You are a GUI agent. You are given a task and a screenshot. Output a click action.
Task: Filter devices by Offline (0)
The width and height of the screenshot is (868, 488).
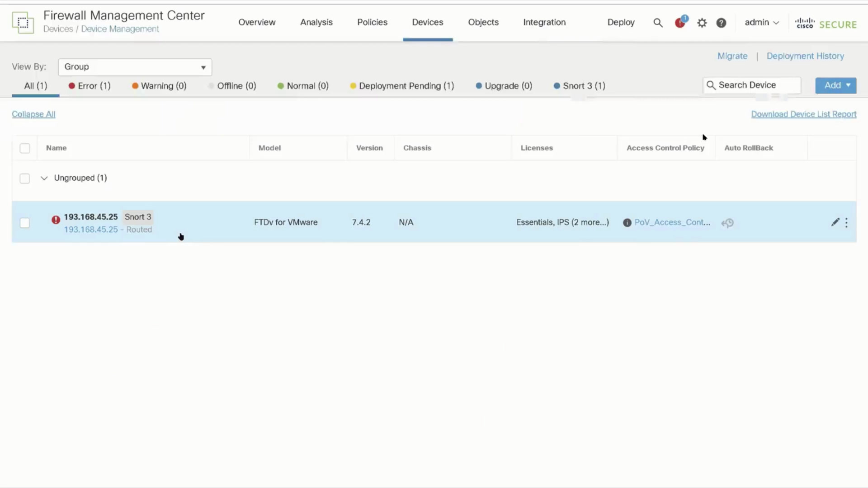[232, 86]
